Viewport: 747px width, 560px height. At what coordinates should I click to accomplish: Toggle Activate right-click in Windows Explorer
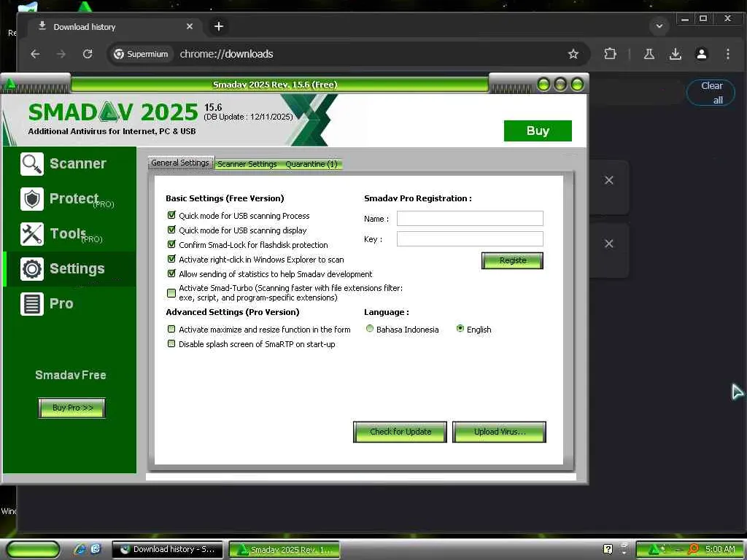pyautogui.click(x=171, y=259)
